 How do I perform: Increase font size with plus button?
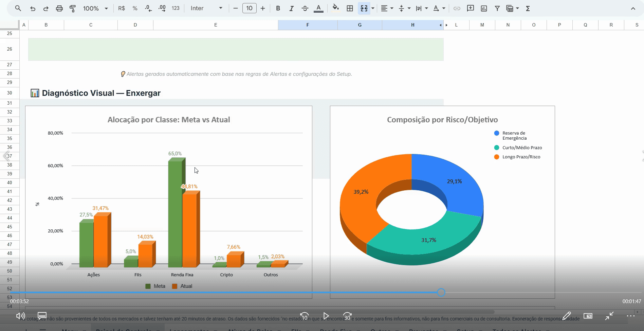(263, 8)
